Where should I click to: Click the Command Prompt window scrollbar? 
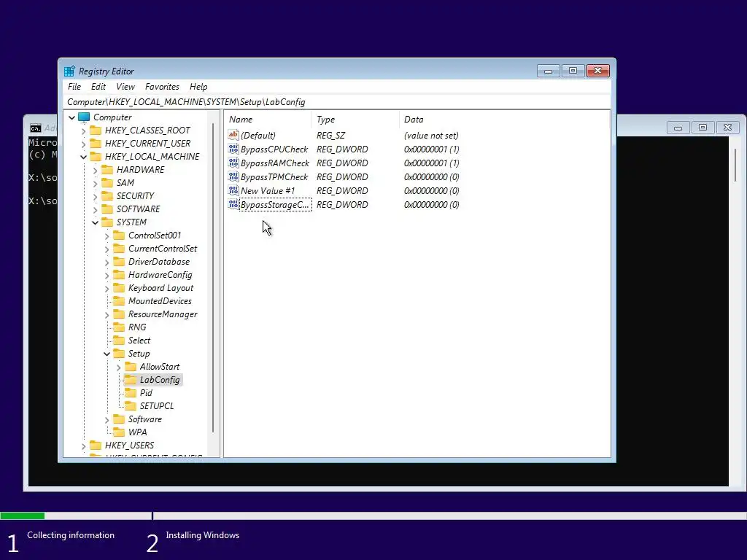point(735,166)
